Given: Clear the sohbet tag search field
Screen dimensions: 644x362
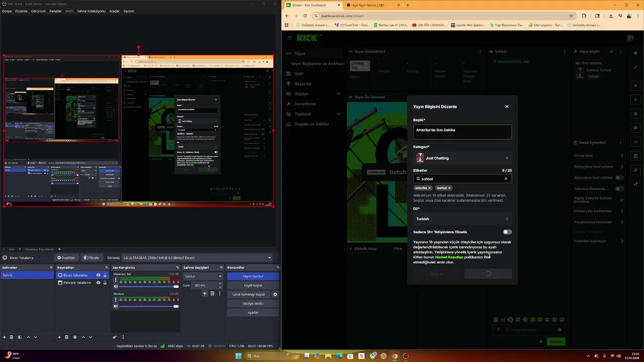Looking at the screenshot, I should [x=506, y=178].
